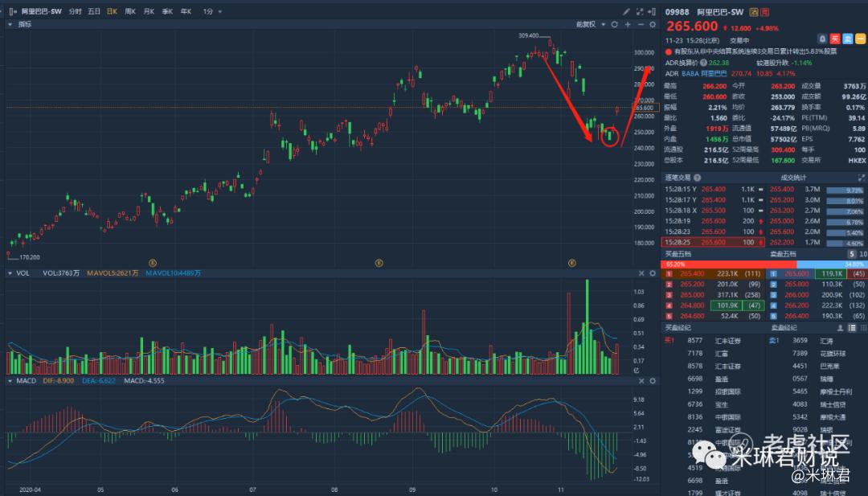Collapse the right quote side panel
This screenshot has width=868, height=496.
coord(652,11)
